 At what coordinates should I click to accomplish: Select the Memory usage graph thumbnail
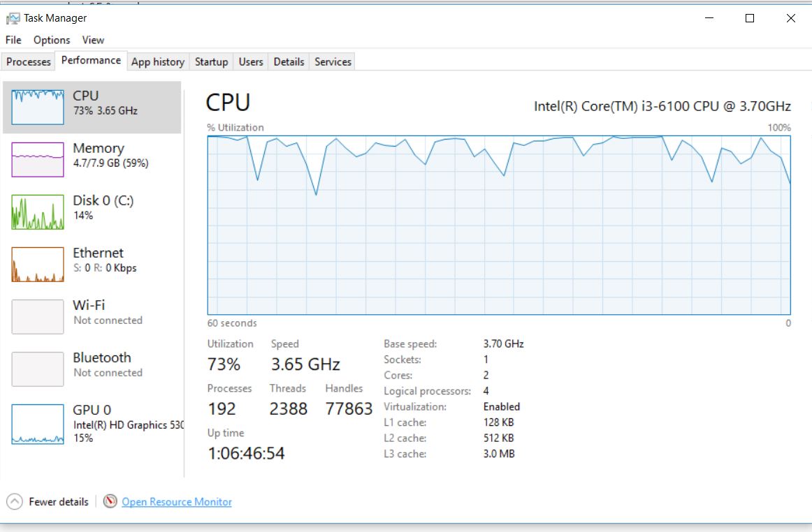pyautogui.click(x=37, y=159)
